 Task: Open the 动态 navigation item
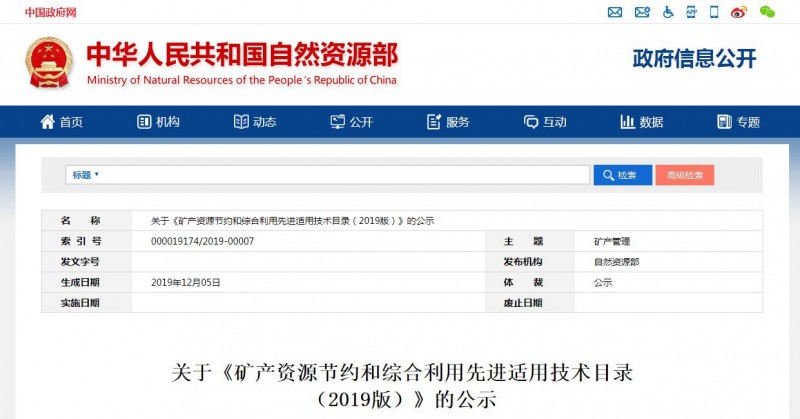click(x=255, y=121)
